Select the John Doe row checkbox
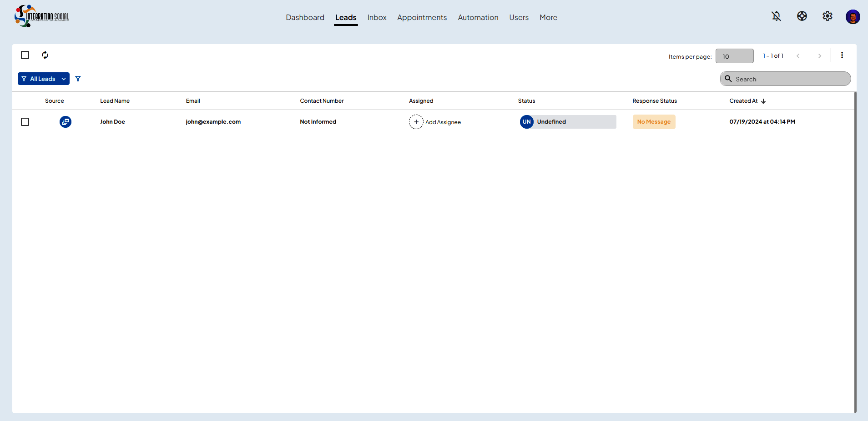 (25, 122)
